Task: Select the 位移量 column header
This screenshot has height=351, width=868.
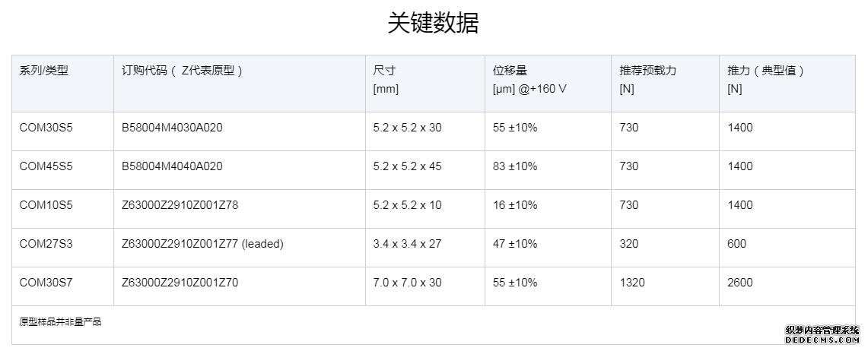Action: [529, 80]
